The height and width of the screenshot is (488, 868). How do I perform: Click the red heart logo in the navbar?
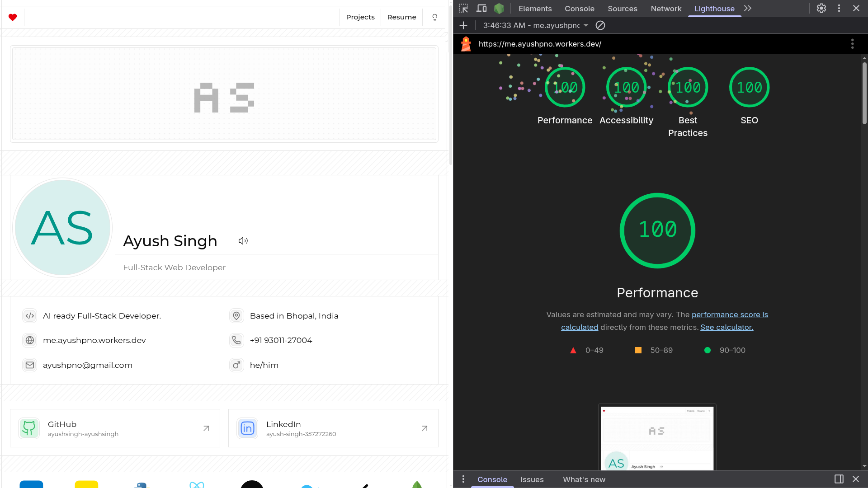13,17
